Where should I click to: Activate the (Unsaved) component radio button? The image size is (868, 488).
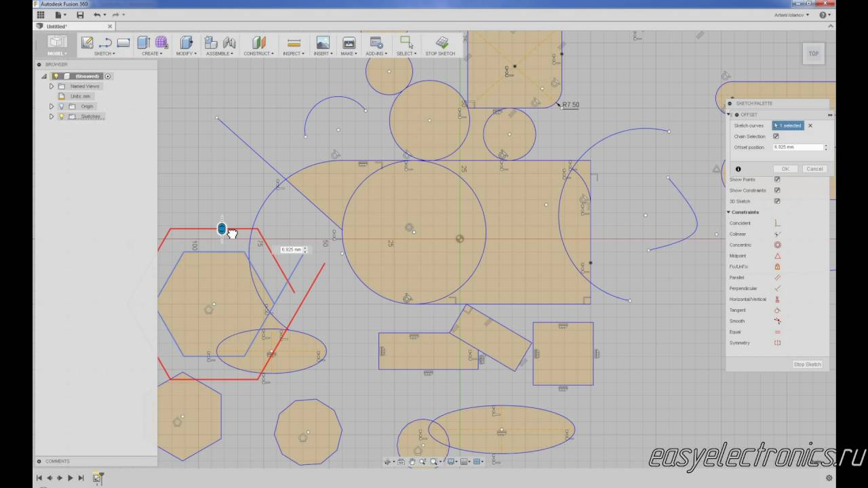108,76
